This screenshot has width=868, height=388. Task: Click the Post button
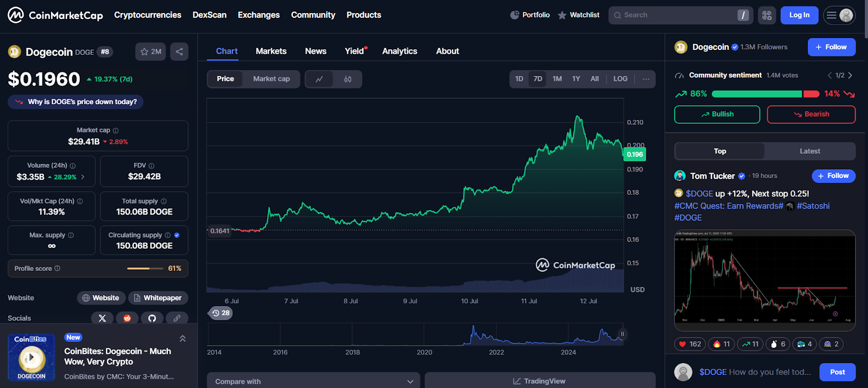point(837,372)
